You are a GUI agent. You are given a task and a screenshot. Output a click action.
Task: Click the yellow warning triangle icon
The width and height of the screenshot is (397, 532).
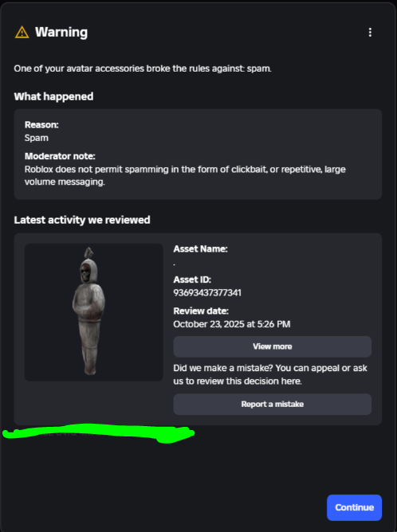pyautogui.click(x=22, y=32)
